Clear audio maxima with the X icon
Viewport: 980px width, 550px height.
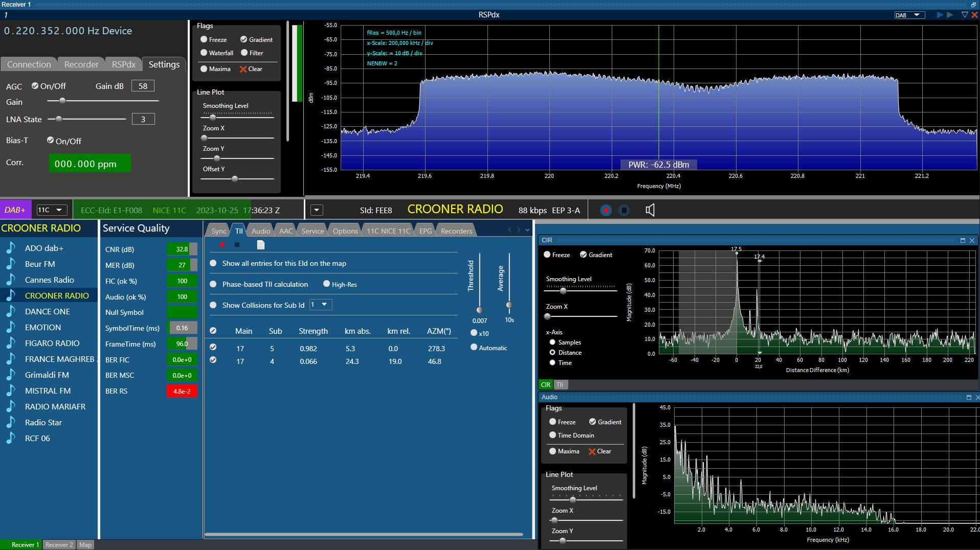592,451
